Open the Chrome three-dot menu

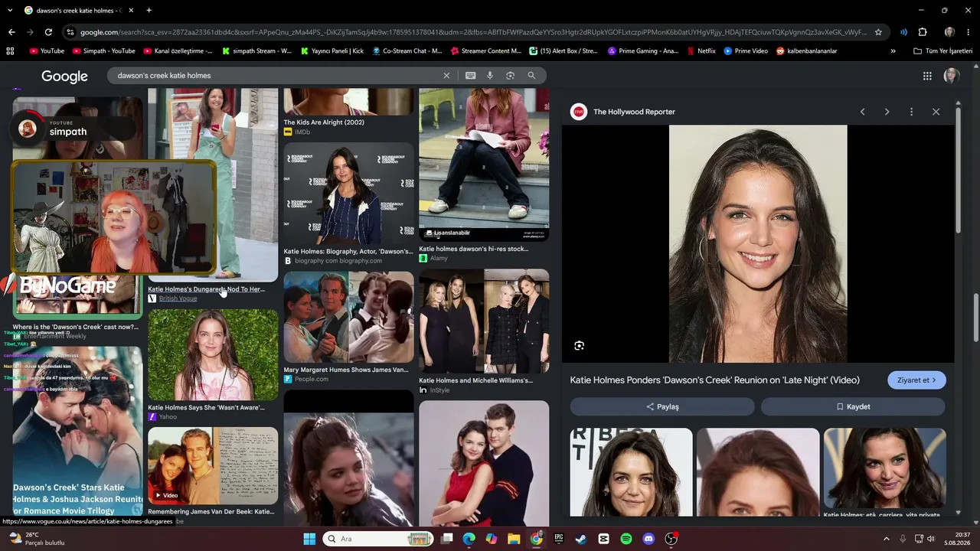969,32
